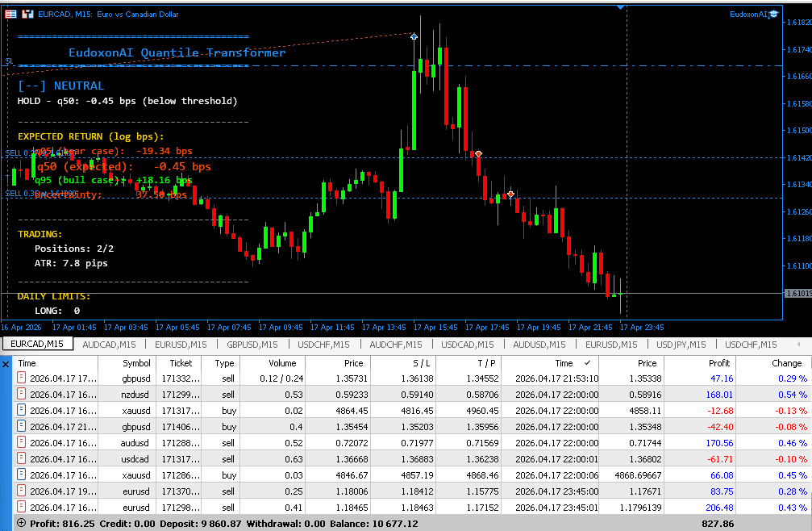Click the profit value 47.16

click(x=722, y=378)
